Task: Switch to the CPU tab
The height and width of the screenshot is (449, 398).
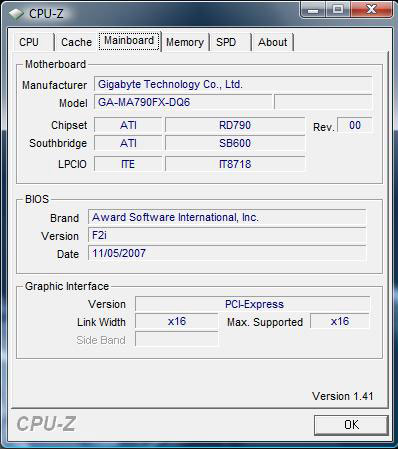Action: tap(33, 42)
